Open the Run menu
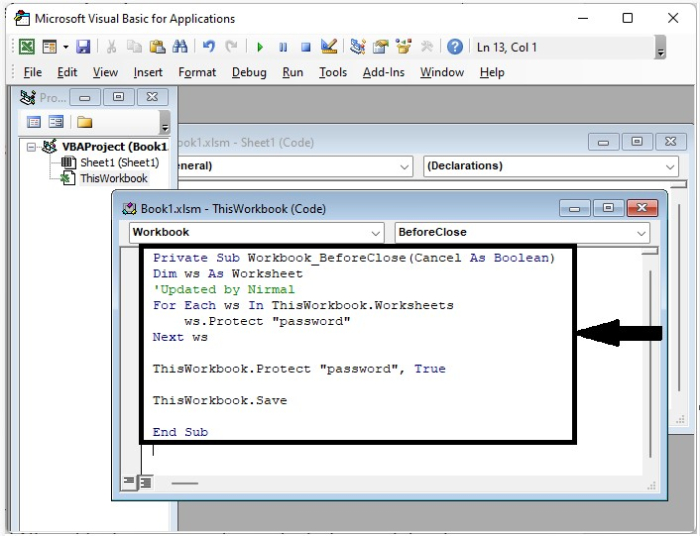 click(x=292, y=72)
